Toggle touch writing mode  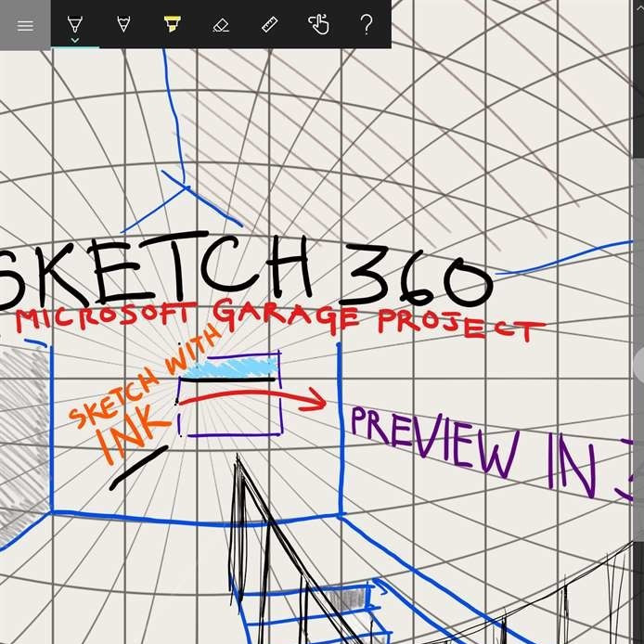coord(318,24)
